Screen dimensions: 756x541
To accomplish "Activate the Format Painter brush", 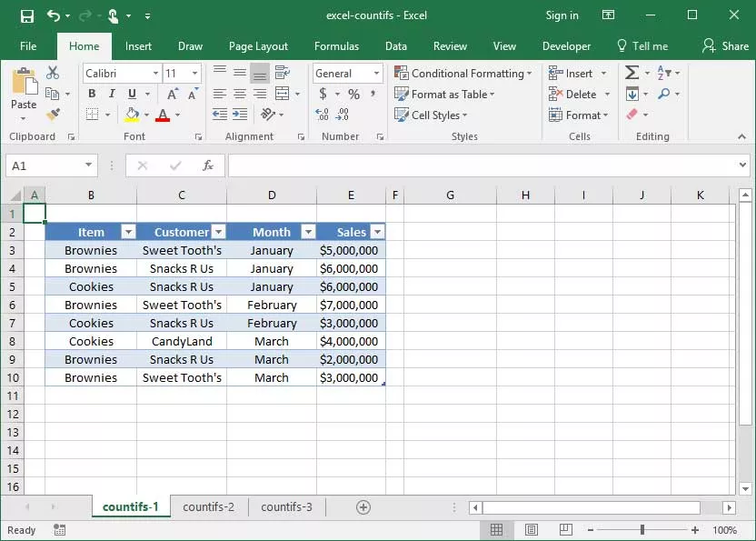I will point(53,115).
